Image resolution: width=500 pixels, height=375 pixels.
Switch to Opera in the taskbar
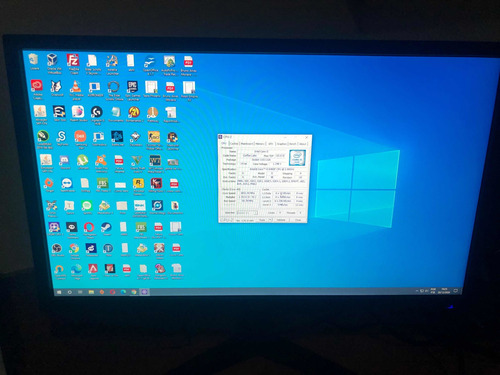[x=112, y=292]
